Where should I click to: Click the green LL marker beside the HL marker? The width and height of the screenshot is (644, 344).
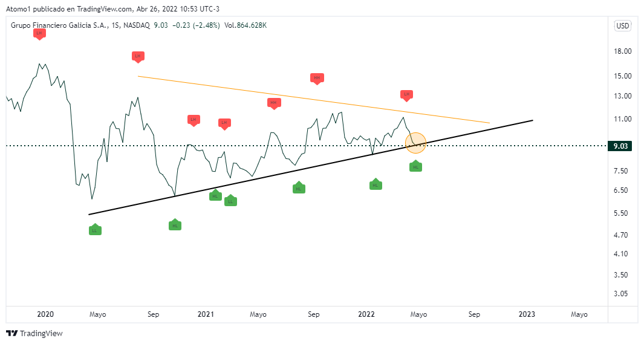click(230, 201)
